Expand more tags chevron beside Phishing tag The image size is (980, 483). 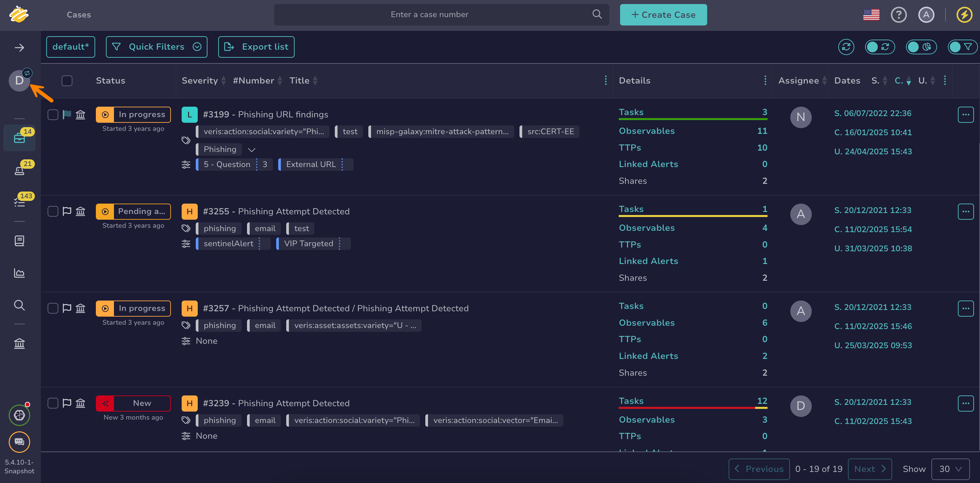[x=251, y=150]
